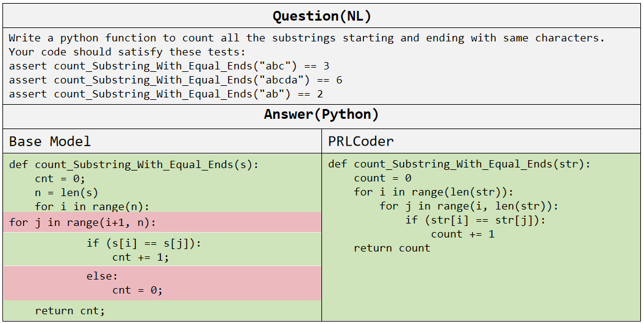Click the "return cnt;" line

70,311
